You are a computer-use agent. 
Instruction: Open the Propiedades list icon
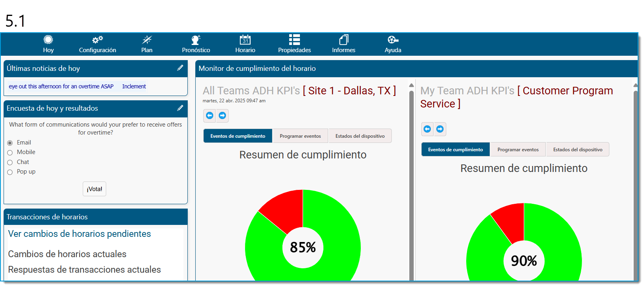(x=294, y=40)
